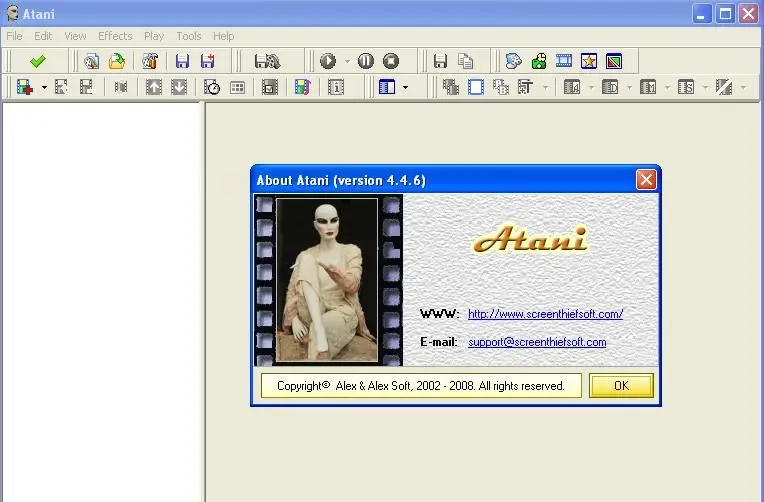Image resolution: width=764 pixels, height=502 pixels.
Task: Click the floppy icon with red plus
Action: pyautogui.click(x=208, y=61)
